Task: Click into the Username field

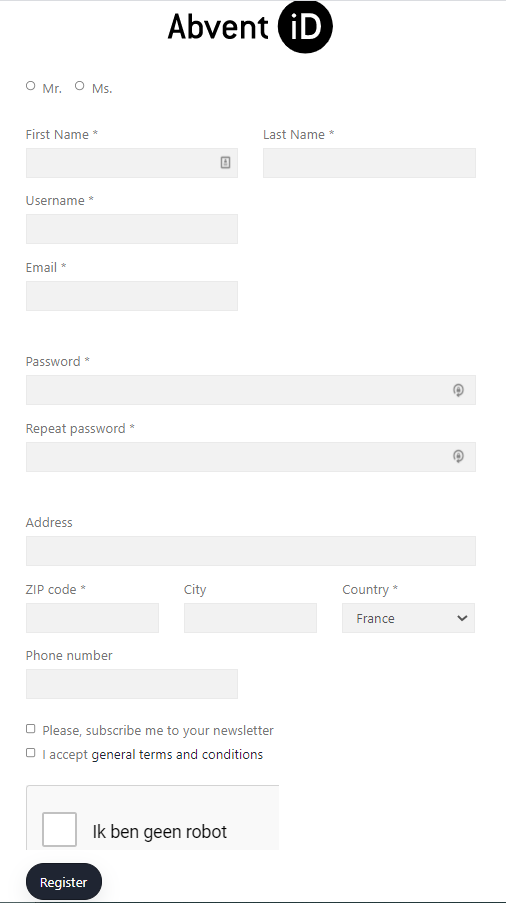Action: [132, 229]
